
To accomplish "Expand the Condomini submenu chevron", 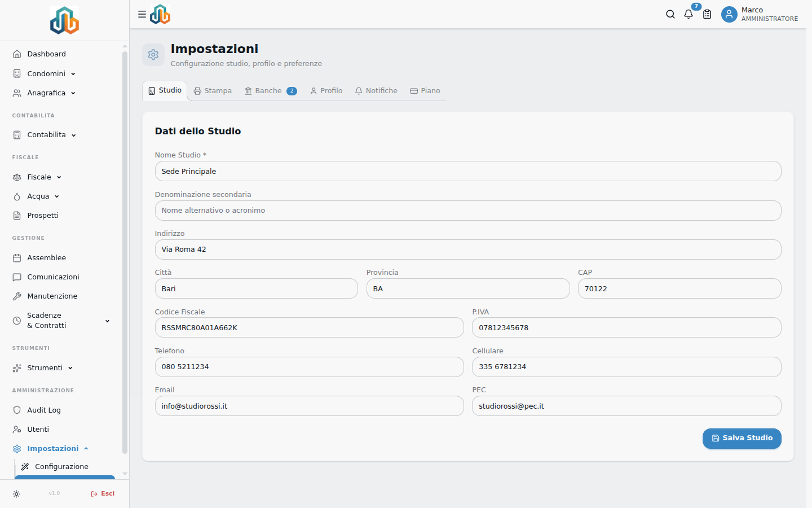I will 73,74.
